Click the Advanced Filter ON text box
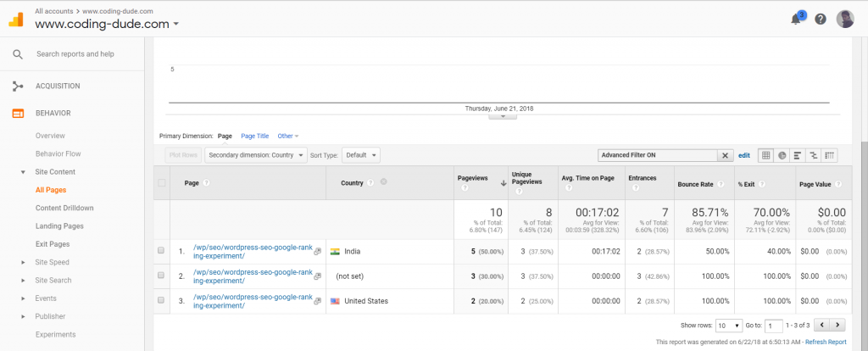Screen dimensions: 868x351 click(658, 155)
